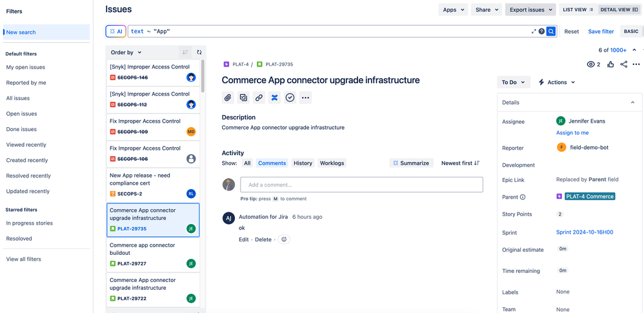Screen dimensions: 644x313
Task: Open In progress stories starred filter
Action: (29, 223)
